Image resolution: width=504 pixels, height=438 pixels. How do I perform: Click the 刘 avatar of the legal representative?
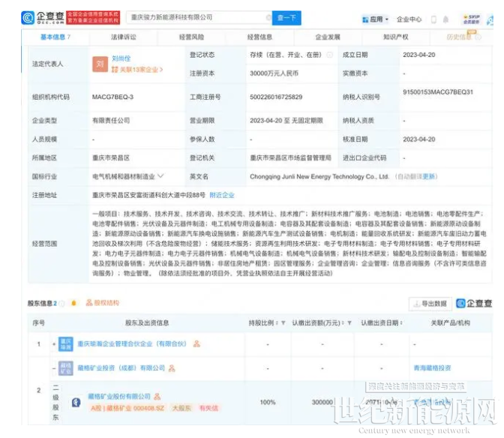pos(100,64)
